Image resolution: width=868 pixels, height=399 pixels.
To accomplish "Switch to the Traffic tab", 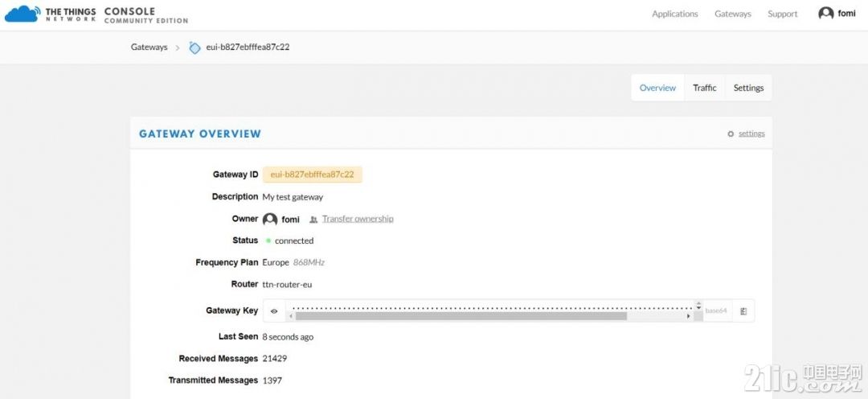I will (704, 88).
